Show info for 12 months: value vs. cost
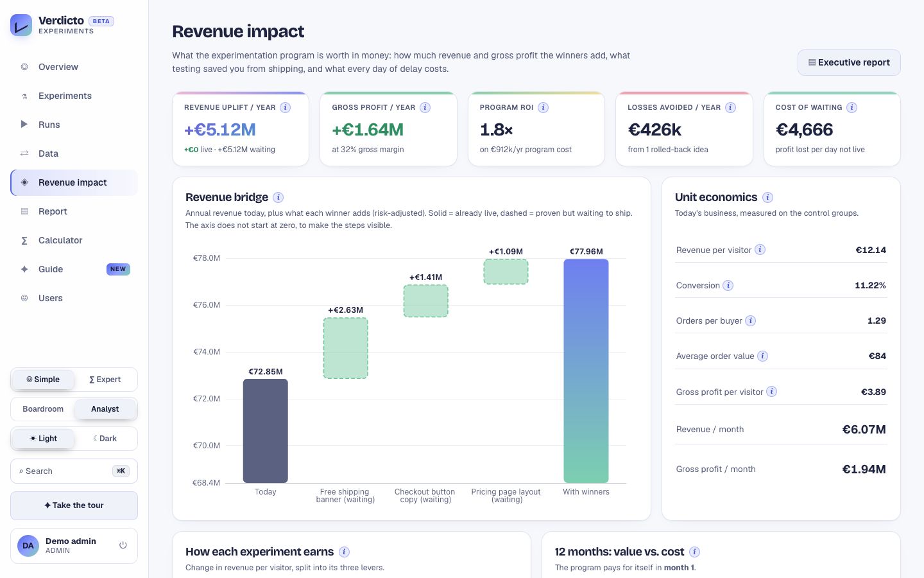 [694, 552]
